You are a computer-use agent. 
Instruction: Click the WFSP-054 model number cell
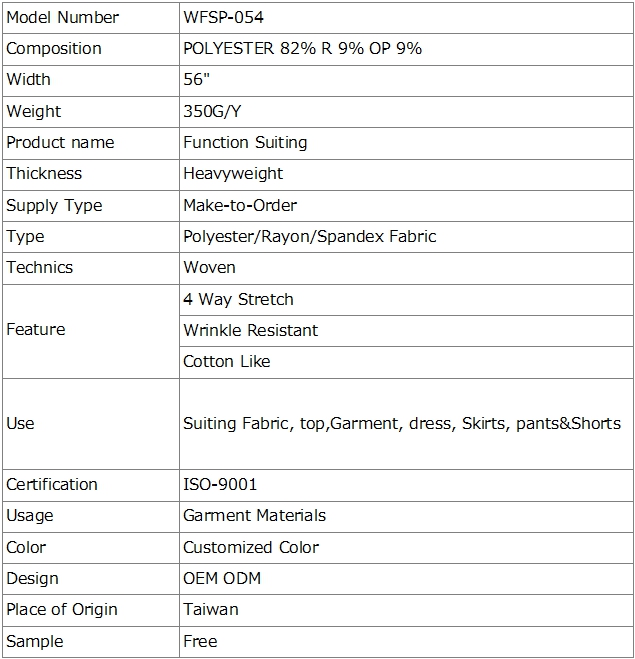point(406,18)
